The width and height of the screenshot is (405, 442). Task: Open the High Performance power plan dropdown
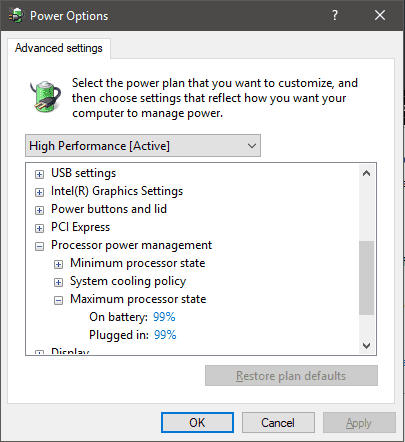coord(143,146)
